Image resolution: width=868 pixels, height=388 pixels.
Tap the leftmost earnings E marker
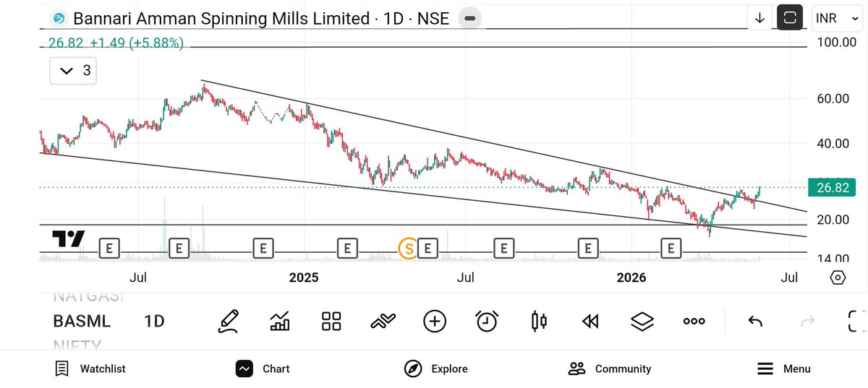109,249
